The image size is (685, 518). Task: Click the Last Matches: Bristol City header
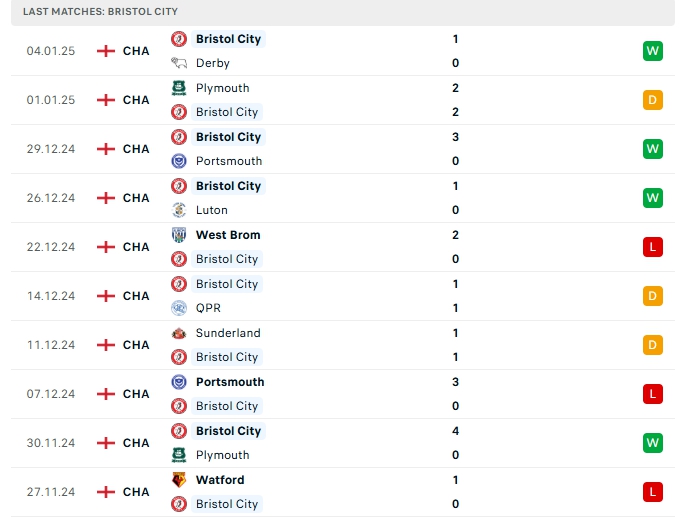(x=100, y=11)
